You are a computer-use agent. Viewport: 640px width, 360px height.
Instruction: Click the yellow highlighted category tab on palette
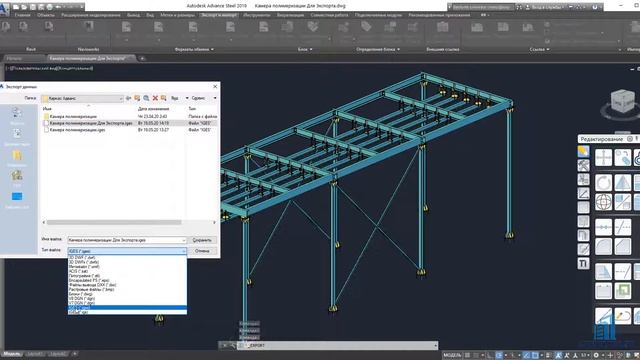coord(583,151)
